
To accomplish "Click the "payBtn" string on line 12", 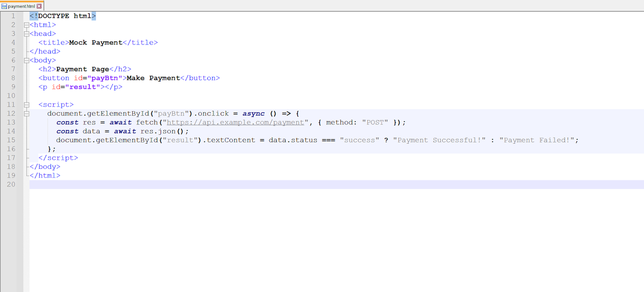I will pyautogui.click(x=171, y=113).
